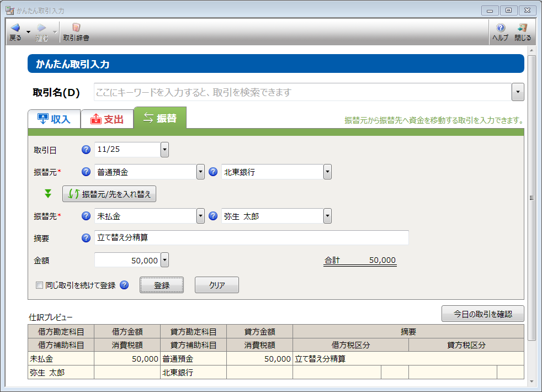Switch to the 収入 tab
The height and width of the screenshot is (392, 542).
pos(54,119)
